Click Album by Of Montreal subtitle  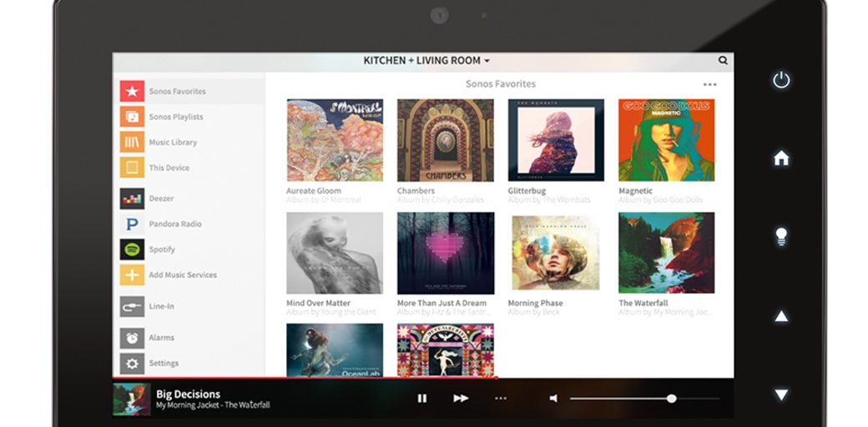324,199
